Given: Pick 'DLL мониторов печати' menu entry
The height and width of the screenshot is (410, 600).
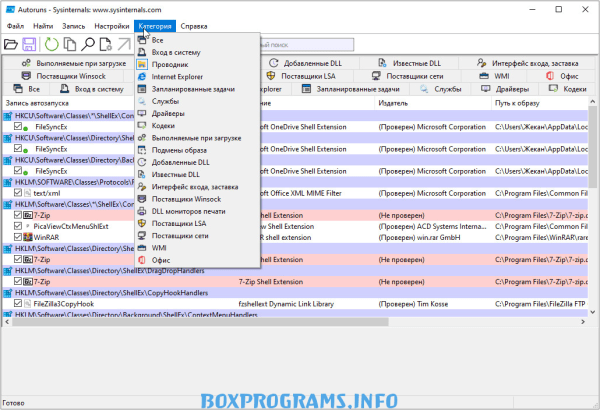Looking at the screenshot, I should [x=197, y=211].
